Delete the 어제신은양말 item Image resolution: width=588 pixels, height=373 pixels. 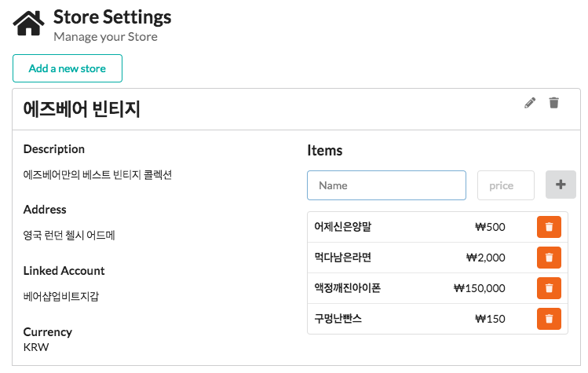point(549,227)
